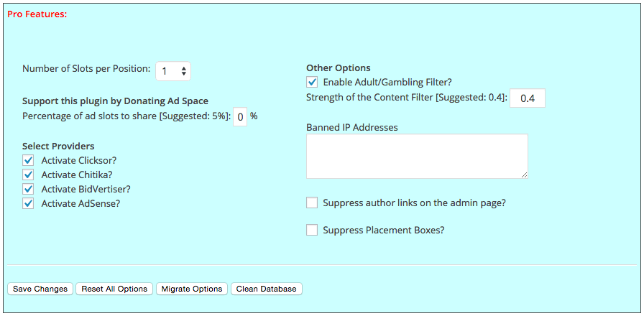Screen dimensions: 644x316
Task: Open the Number of Slots per Position dropdown
Action: pos(173,71)
